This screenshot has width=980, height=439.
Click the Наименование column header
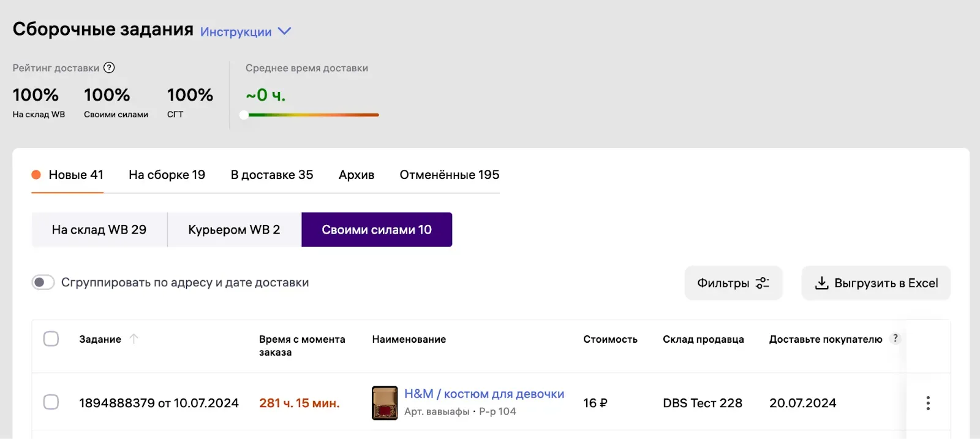(x=409, y=339)
